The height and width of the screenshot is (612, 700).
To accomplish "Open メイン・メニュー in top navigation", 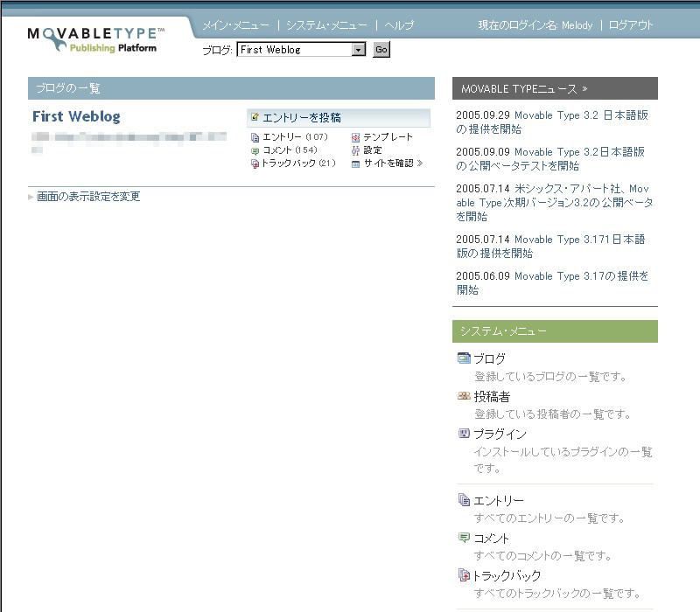I will pyautogui.click(x=235, y=25).
